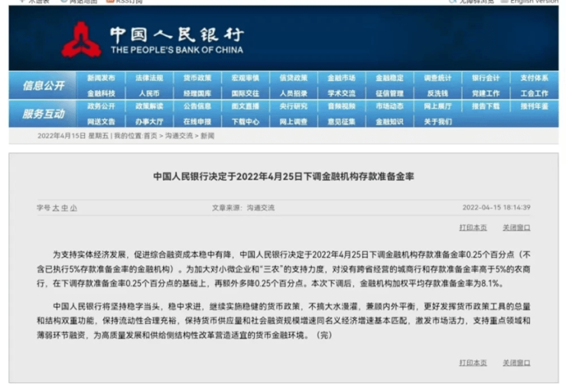Click 关闭窗口 above the article body
The image size is (566, 392).
click(x=516, y=228)
